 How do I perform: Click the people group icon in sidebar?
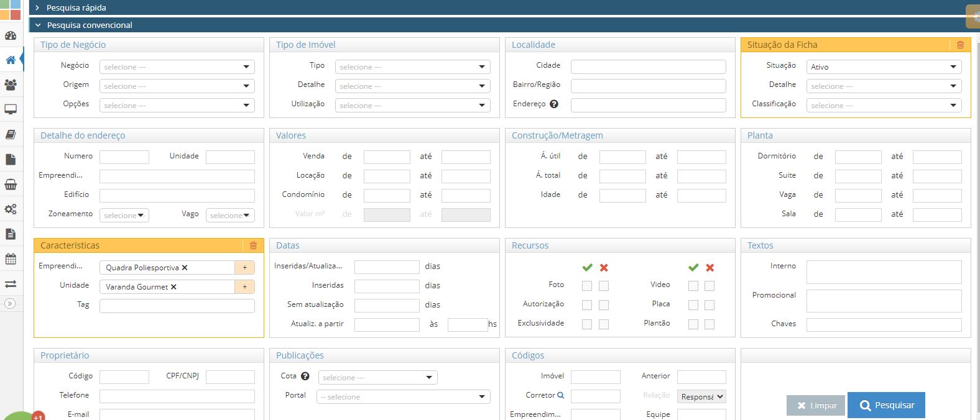[x=11, y=84]
